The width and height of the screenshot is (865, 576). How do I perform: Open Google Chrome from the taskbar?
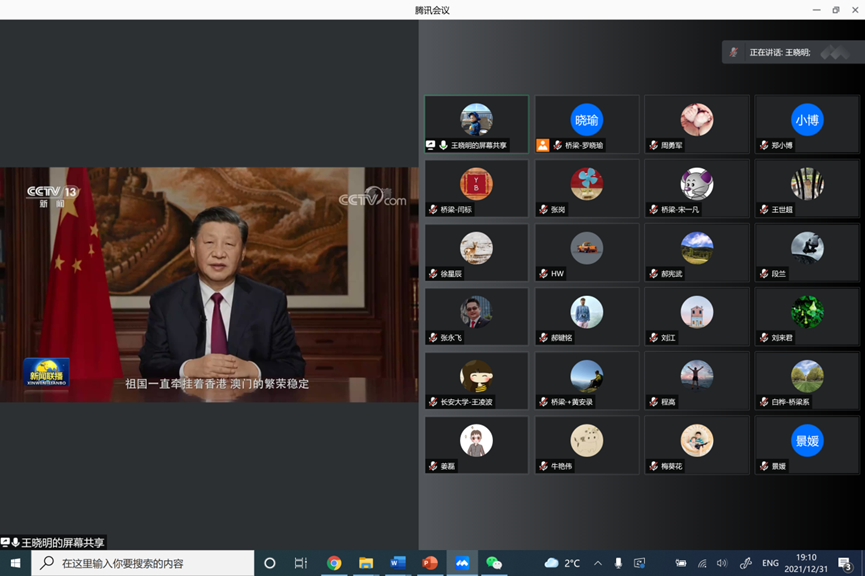(x=334, y=563)
